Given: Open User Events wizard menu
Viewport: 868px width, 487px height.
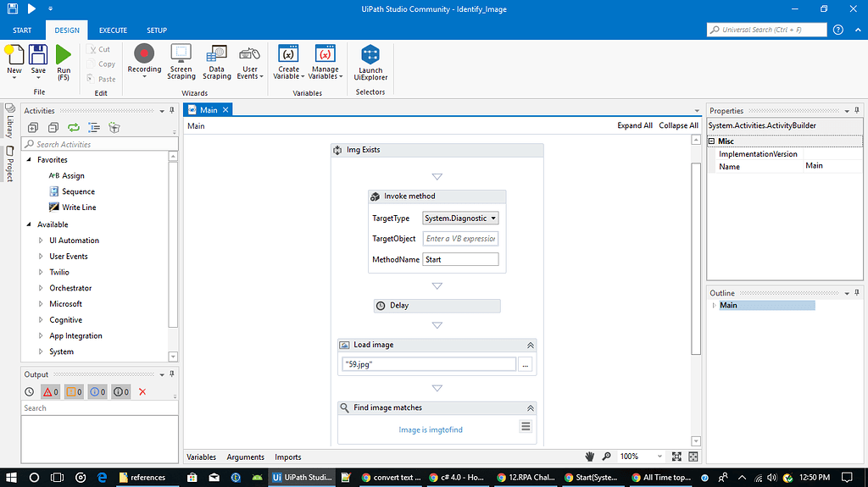Looking at the screenshot, I should point(250,62).
